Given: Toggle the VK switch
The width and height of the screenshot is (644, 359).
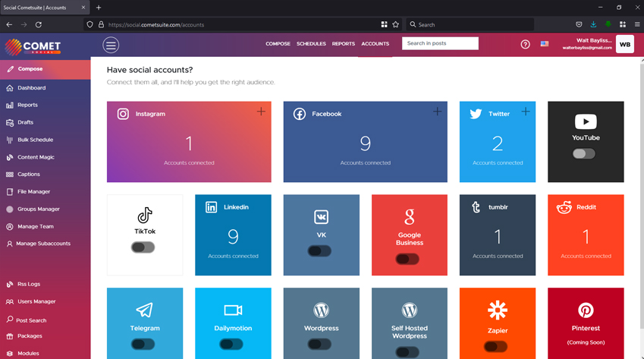Looking at the screenshot, I should pos(319,251).
